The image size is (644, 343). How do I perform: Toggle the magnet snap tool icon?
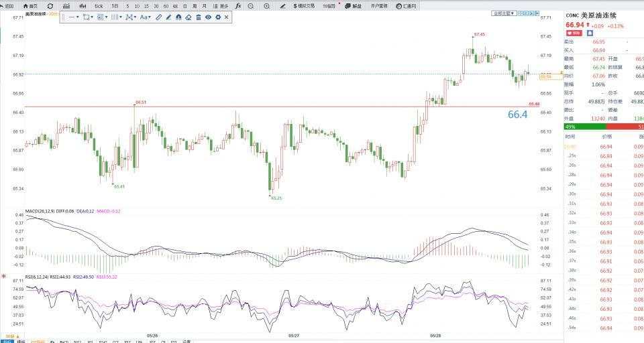click(178, 17)
